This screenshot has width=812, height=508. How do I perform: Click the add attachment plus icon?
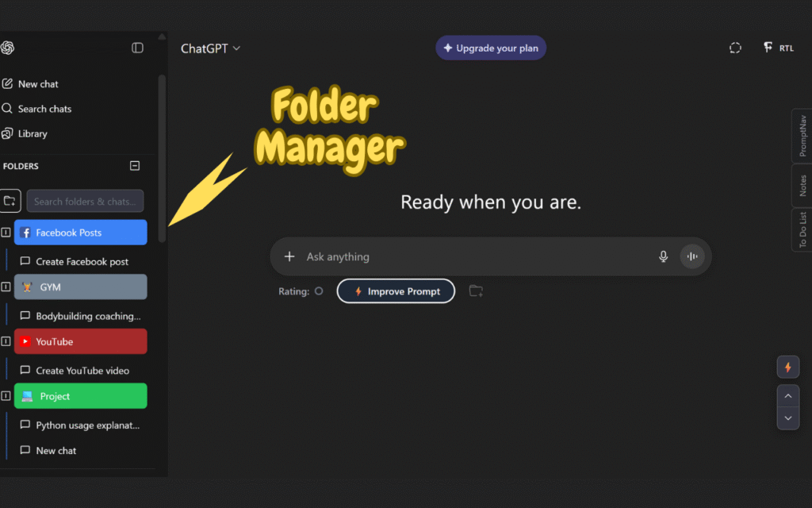pos(289,257)
